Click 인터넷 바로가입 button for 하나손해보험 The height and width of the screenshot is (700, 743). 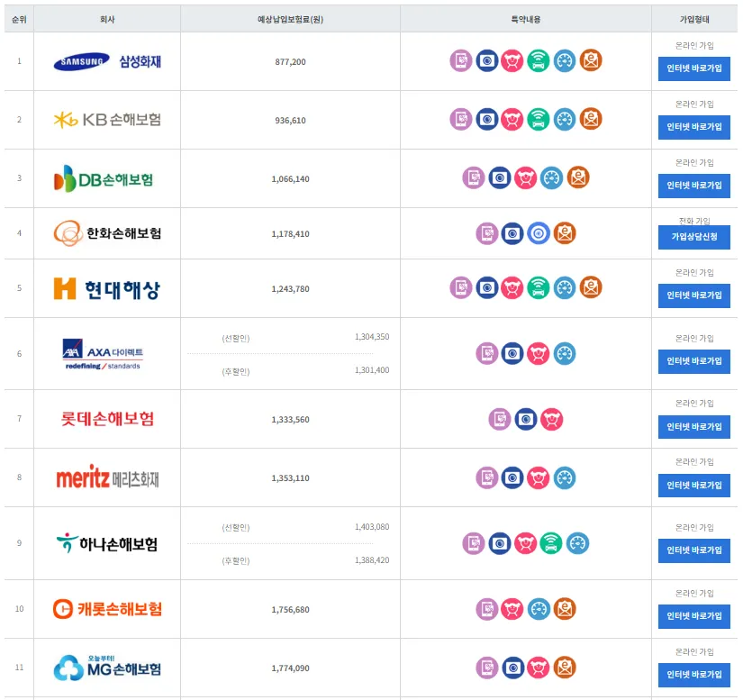693,550
